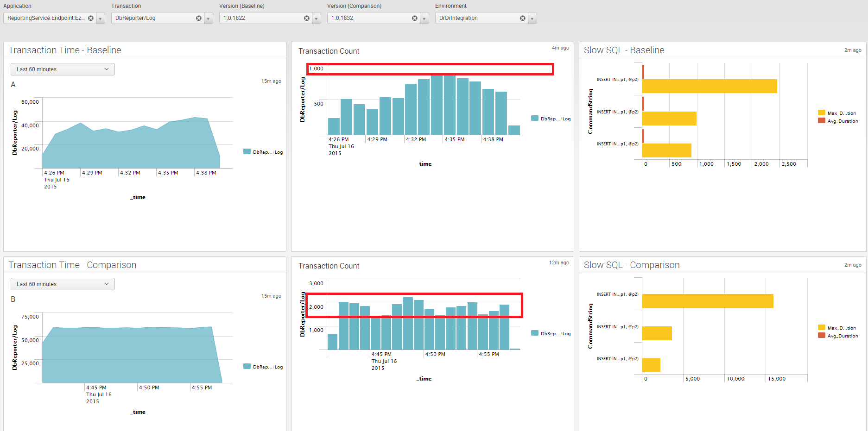This screenshot has width=868, height=431.
Task: Click Max_D...tion legend swatch in Slow SQL Baseline
Action: pyautogui.click(x=822, y=113)
